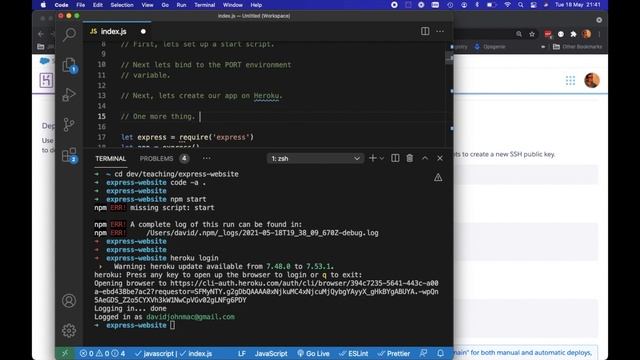Change the JavaScript language mode

point(271,353)
